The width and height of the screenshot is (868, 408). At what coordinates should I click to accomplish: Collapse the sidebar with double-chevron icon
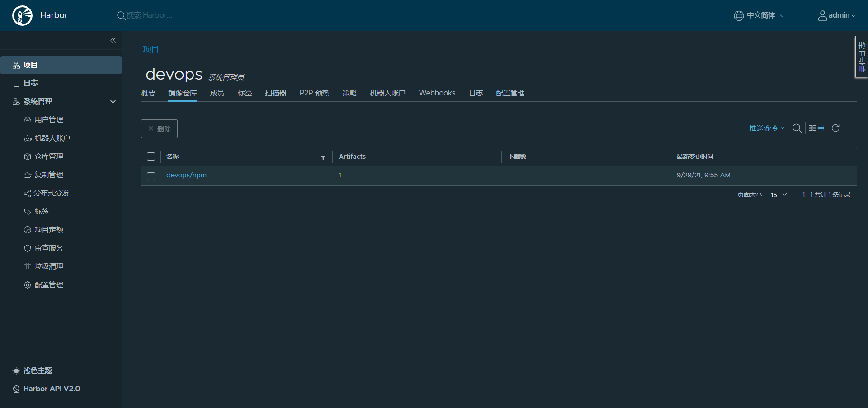coord(113,40)
